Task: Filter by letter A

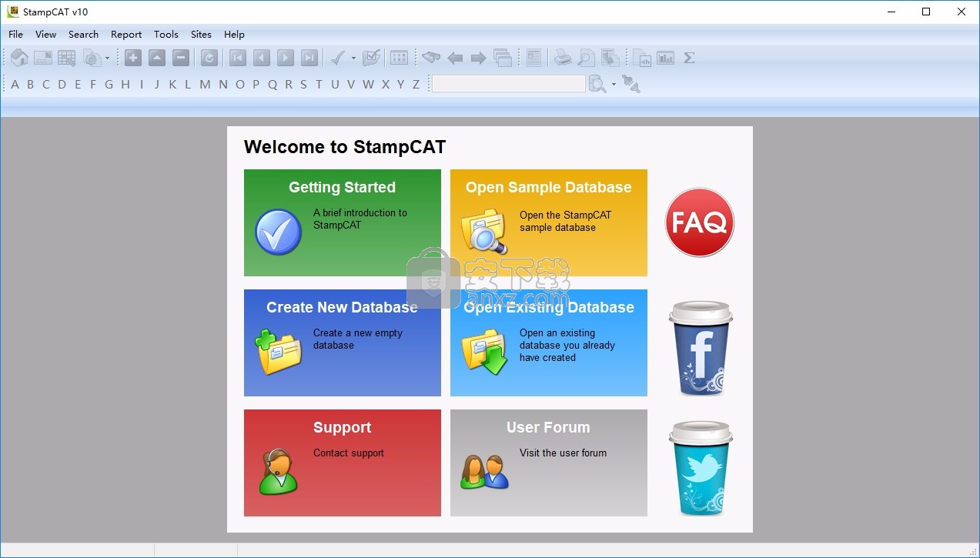Action: click(15, 85)
